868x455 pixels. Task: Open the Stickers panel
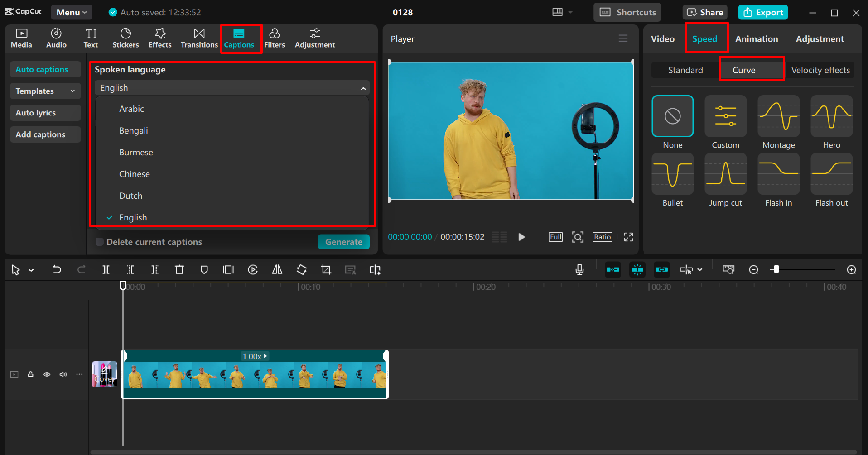click(125, 38)
